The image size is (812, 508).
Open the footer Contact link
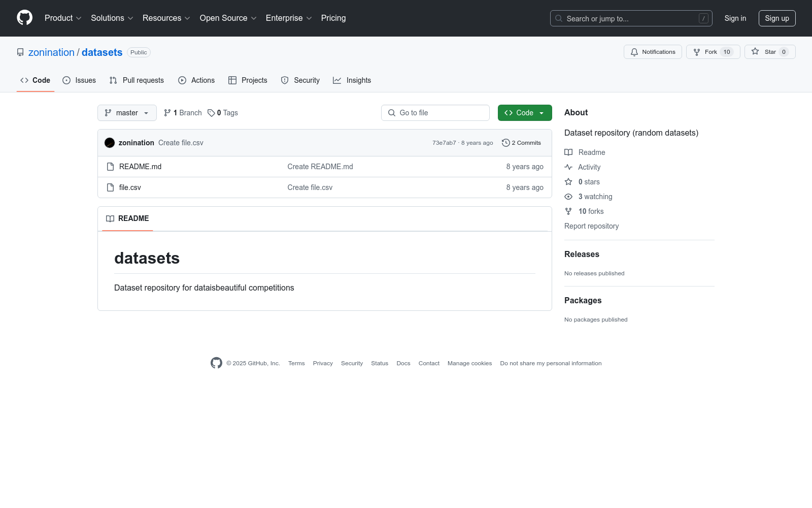click(429, 363)
